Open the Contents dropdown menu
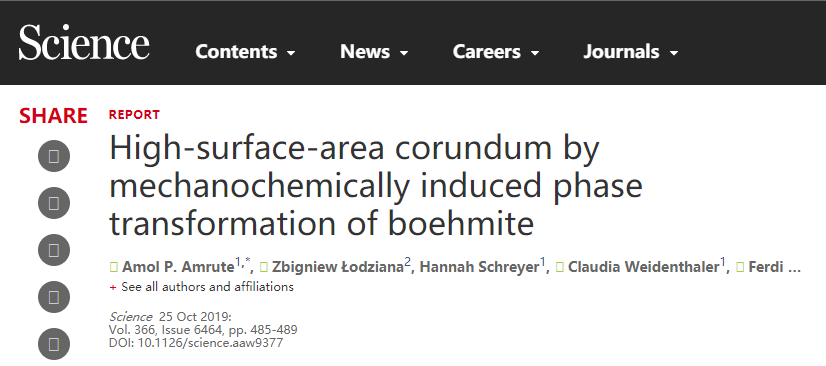 click(x=245, y=52)
